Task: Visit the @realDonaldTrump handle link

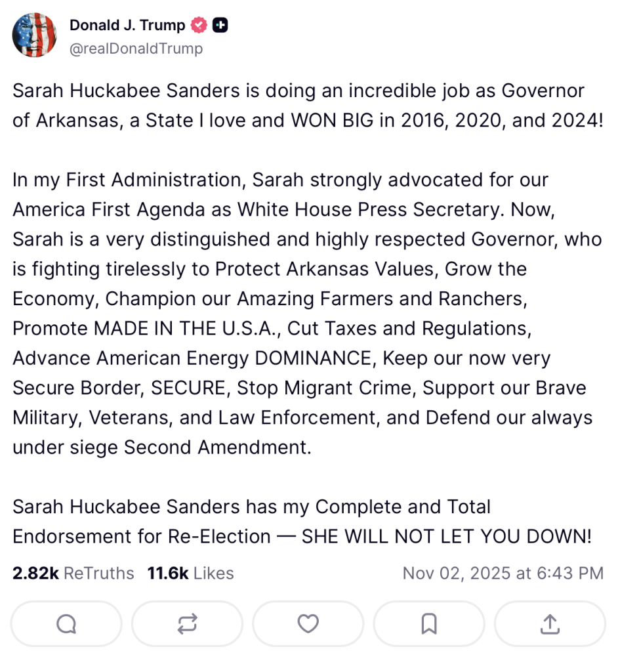Action: pyautogui.click(x=136, y=49)
